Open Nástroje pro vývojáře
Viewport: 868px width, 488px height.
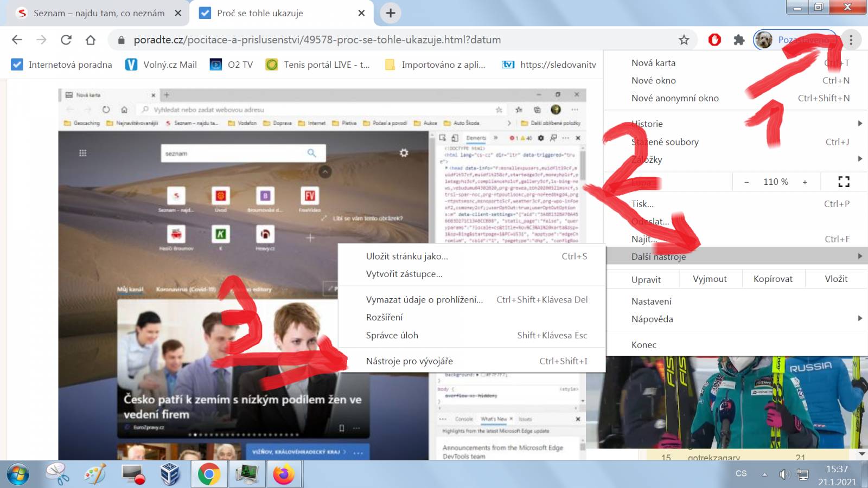pyautogui.click(x=471, y=361)
